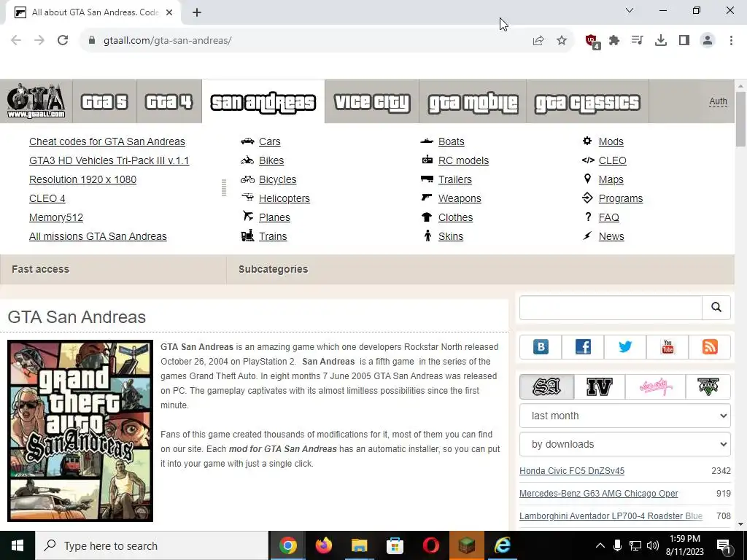Open the GTA Mobile tab
Screen dimensions: 747x560
pos(473,101)
